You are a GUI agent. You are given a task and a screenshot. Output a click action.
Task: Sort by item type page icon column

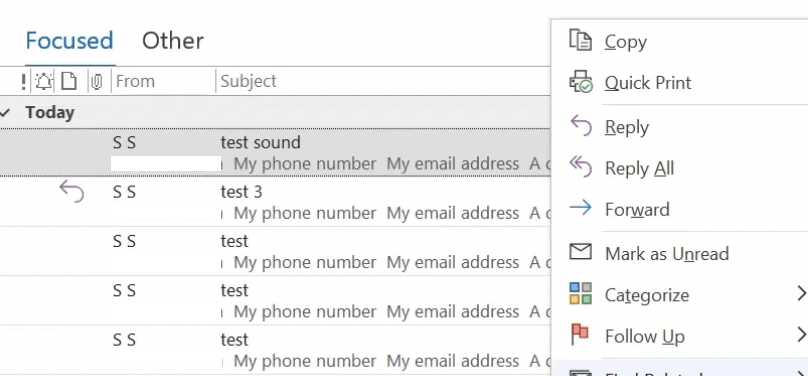click(69, 81)
